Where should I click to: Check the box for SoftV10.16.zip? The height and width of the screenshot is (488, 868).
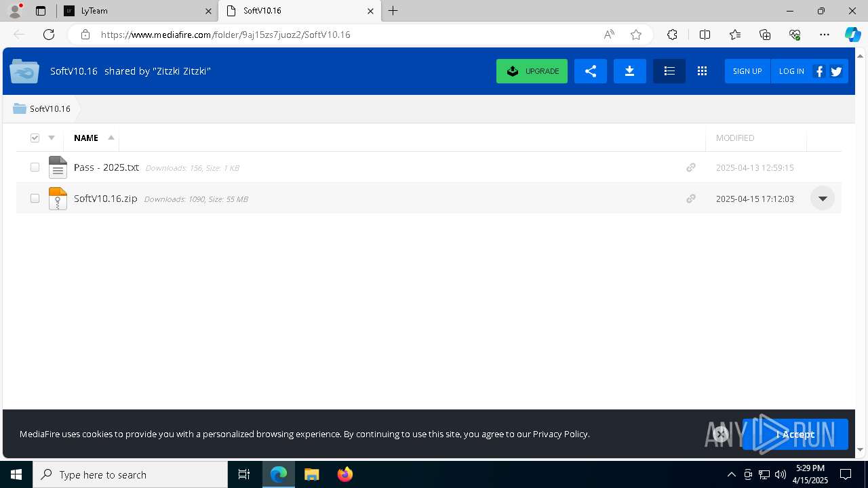[x=35, y=199]
